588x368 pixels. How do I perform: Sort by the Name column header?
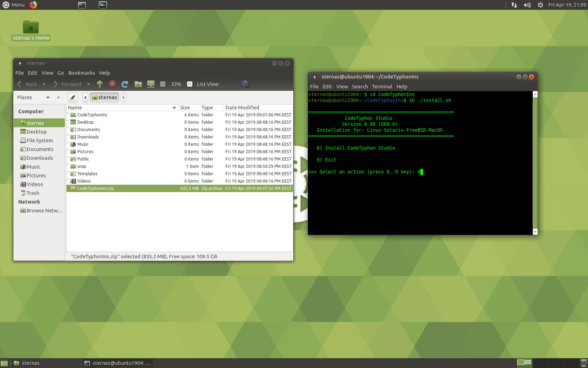coord(122,108)
